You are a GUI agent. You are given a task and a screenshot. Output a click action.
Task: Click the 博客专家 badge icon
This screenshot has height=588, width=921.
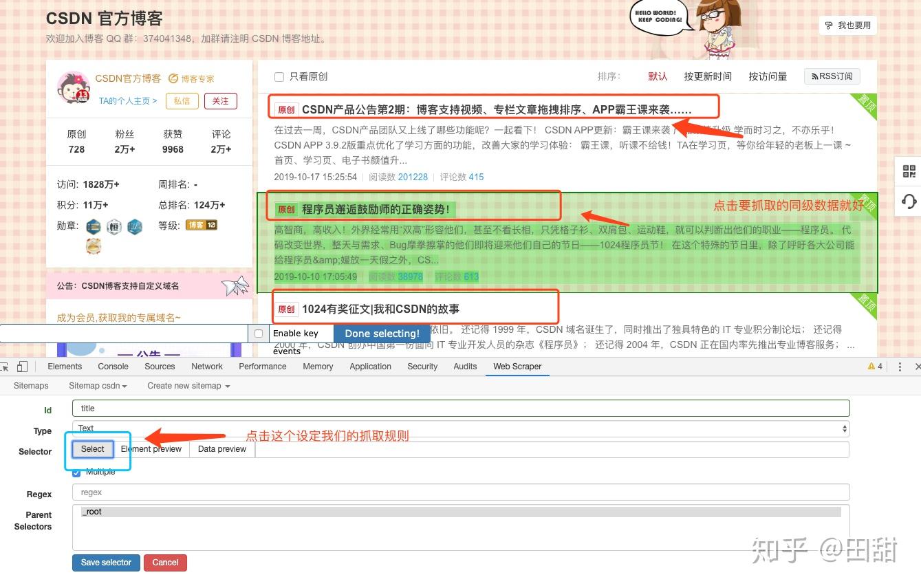point(174,78)
